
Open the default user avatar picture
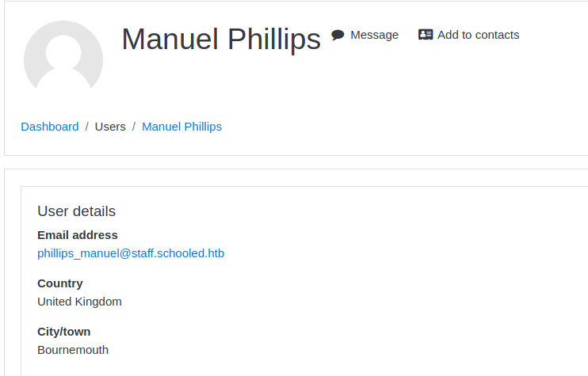click(x=63, y=59)
